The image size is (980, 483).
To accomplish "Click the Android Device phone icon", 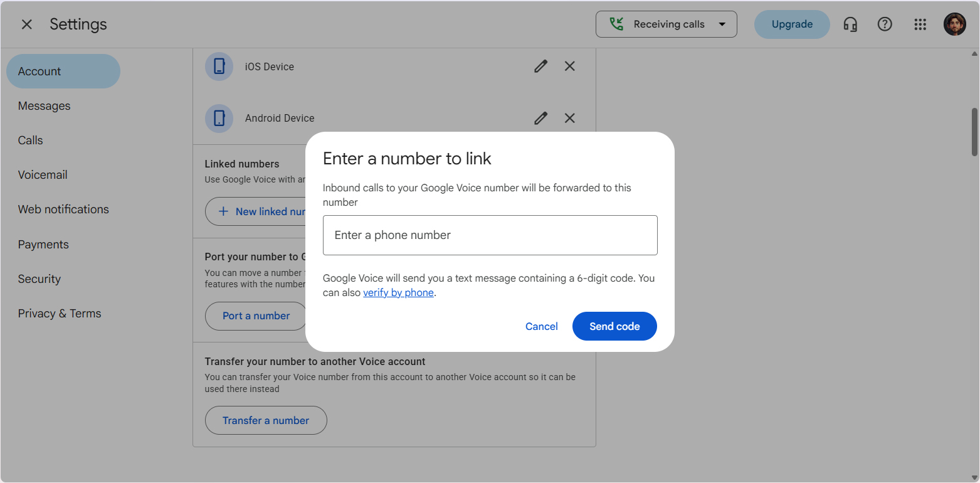I will [x=219, y=118].
